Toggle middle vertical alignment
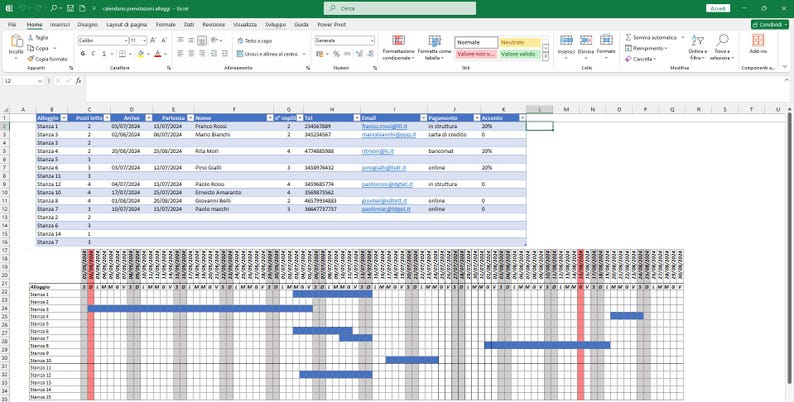794x402 pixels. 191,40
